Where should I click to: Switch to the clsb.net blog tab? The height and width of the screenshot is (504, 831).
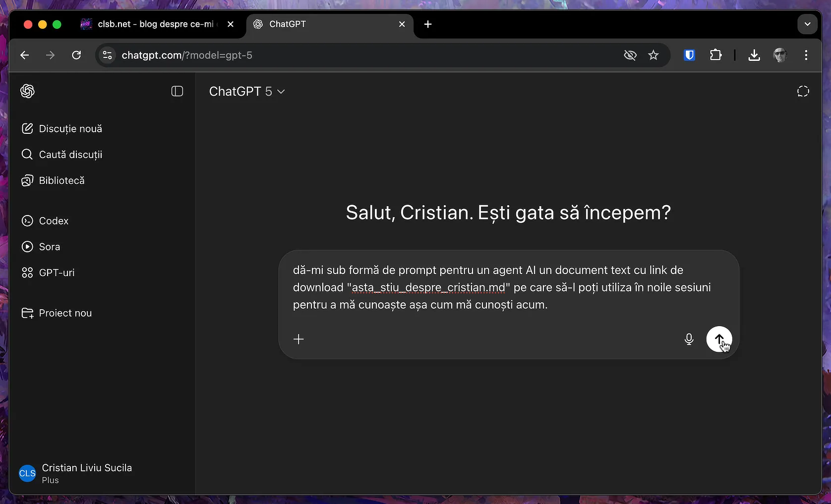[x=157, y=24]
